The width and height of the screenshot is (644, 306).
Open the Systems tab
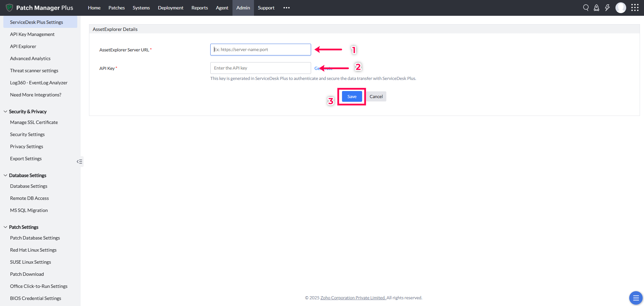[x=141, y=8]
